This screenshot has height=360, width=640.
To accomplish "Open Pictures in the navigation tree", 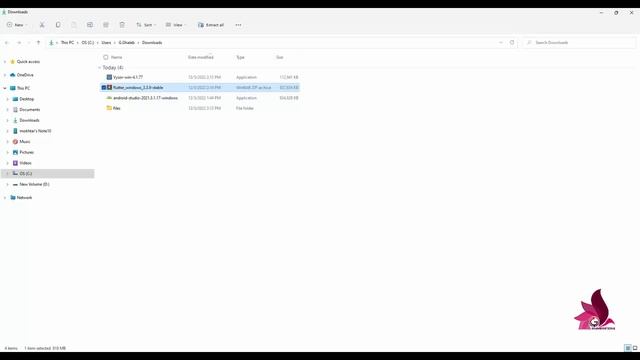I will coord(27,152).
